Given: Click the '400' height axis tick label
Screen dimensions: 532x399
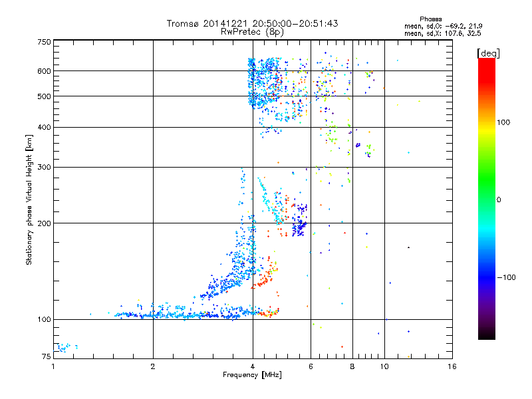Looking at the screenshot, I should (44, 127).
